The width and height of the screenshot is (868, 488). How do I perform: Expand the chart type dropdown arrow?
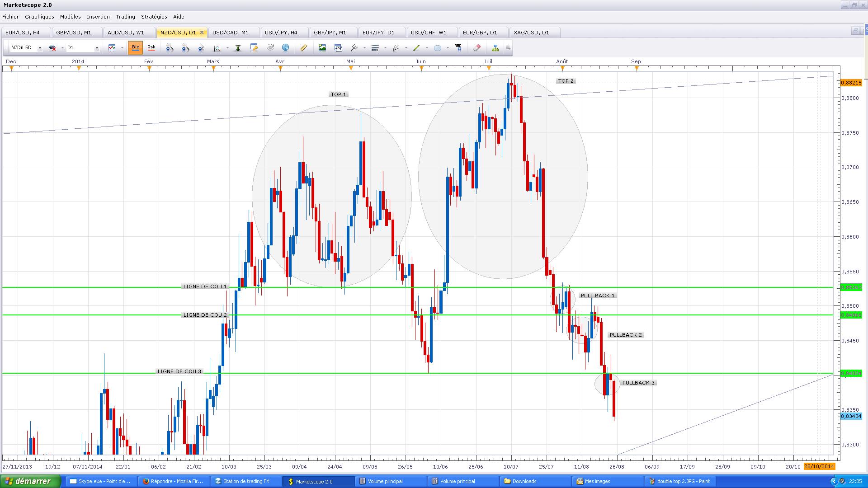[x=122, y=48]
